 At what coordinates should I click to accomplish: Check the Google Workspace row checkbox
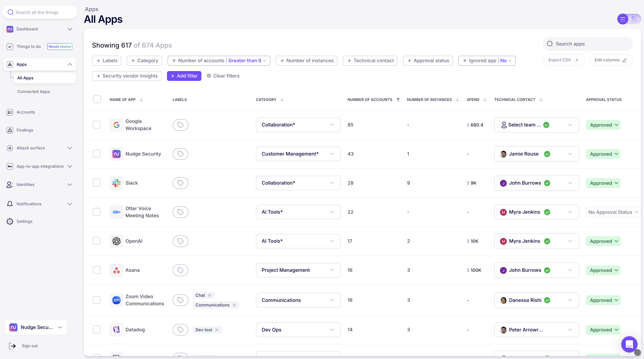pos(96,125)
